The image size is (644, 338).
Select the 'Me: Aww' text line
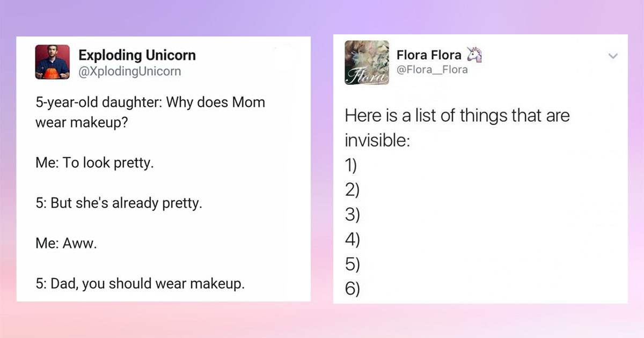point(64,243)
